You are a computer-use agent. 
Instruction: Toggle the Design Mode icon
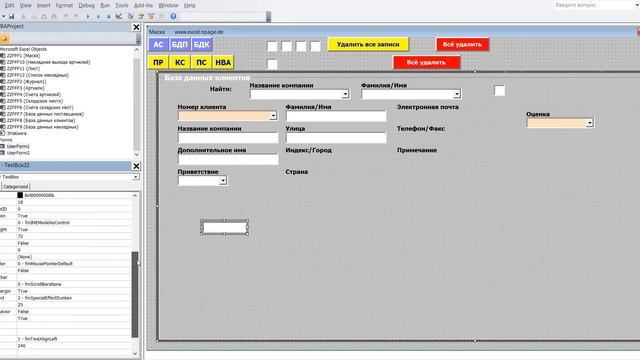(x=119, y=16)
